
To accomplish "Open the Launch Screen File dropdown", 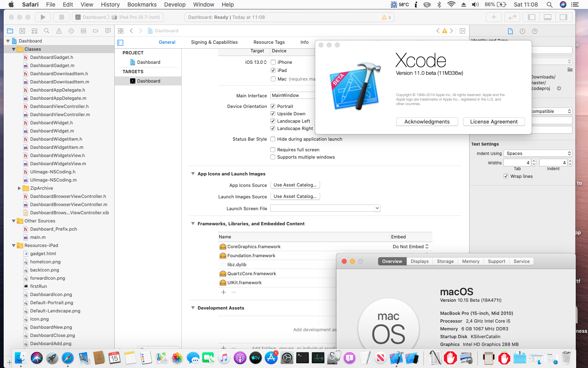I will pyautogui.click(x=377, y=208).
